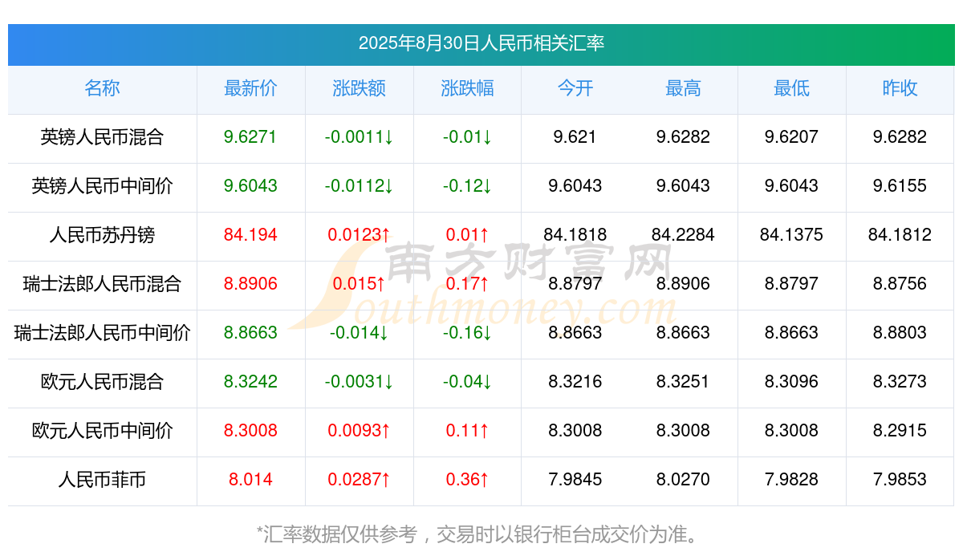Click high value 84.2284
Screen dimensions: 963x560
[683, 235]
